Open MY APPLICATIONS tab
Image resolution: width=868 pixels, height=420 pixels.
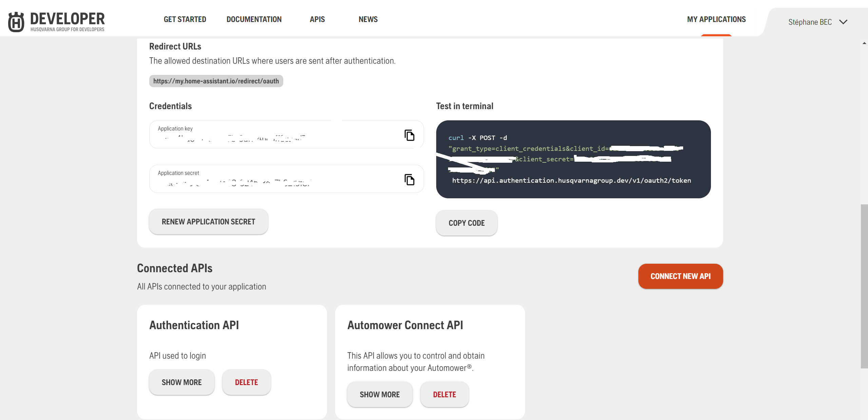point(716,19)
